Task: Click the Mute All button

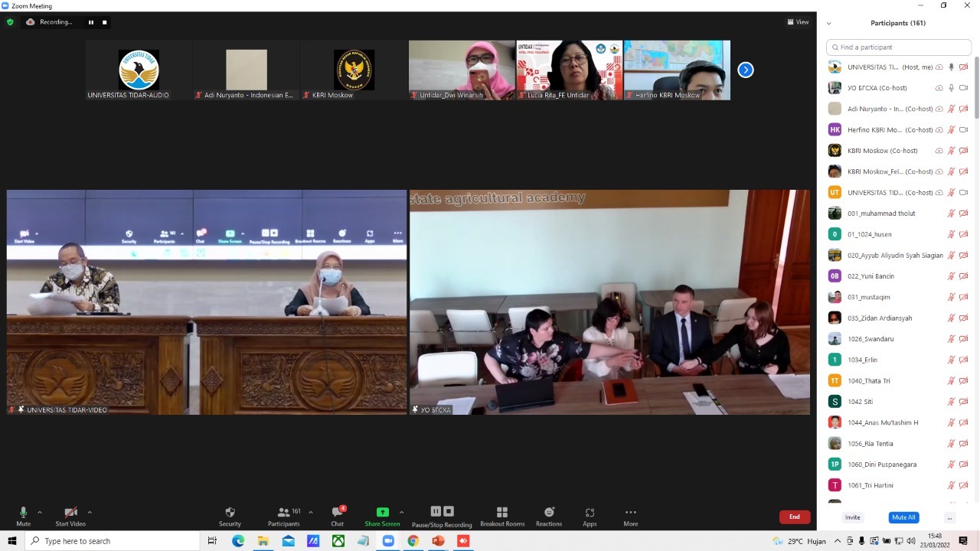Action: (x=903, y=517)
